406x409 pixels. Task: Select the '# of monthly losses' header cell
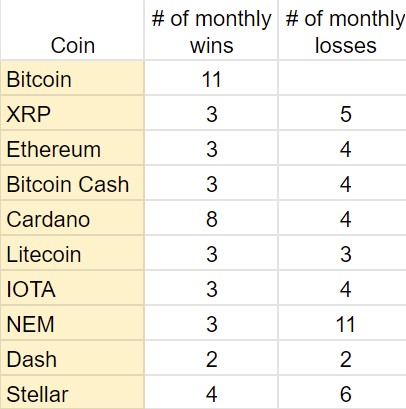pos(342,30)
